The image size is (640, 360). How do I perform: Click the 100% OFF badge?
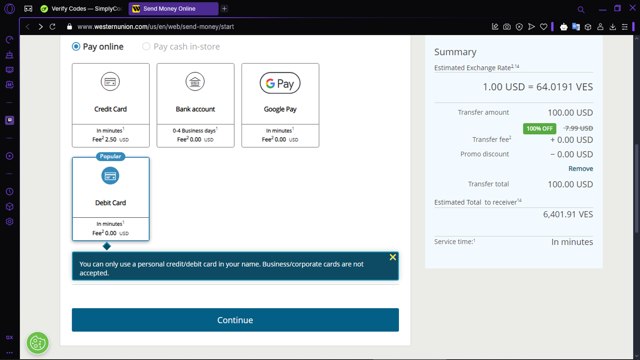(x=539, y=129)
